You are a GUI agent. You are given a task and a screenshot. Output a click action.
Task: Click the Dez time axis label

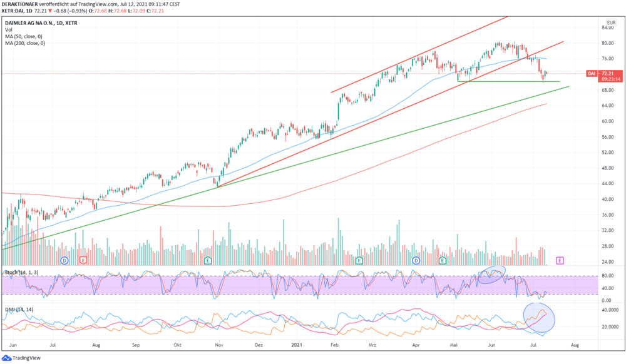click(x=259, y=345)
